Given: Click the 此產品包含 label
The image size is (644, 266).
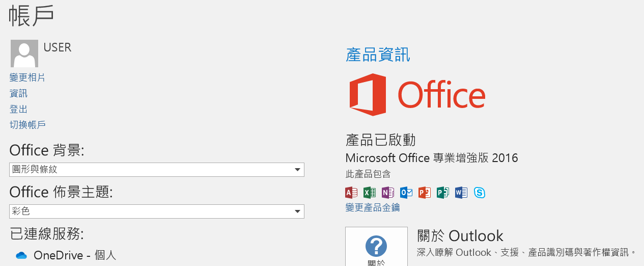Looking at the screenshot, I should click(368, 174).
